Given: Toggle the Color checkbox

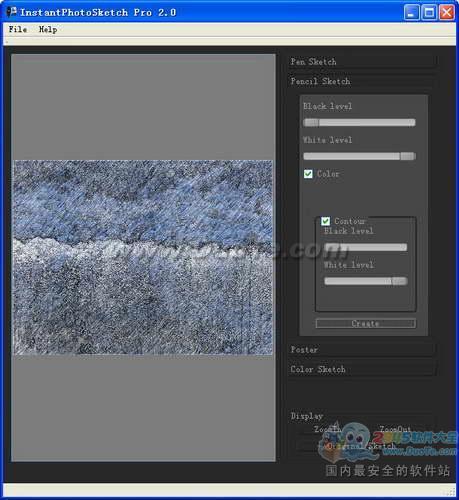Looking at the screenshot, I should [x=308, y=174].
